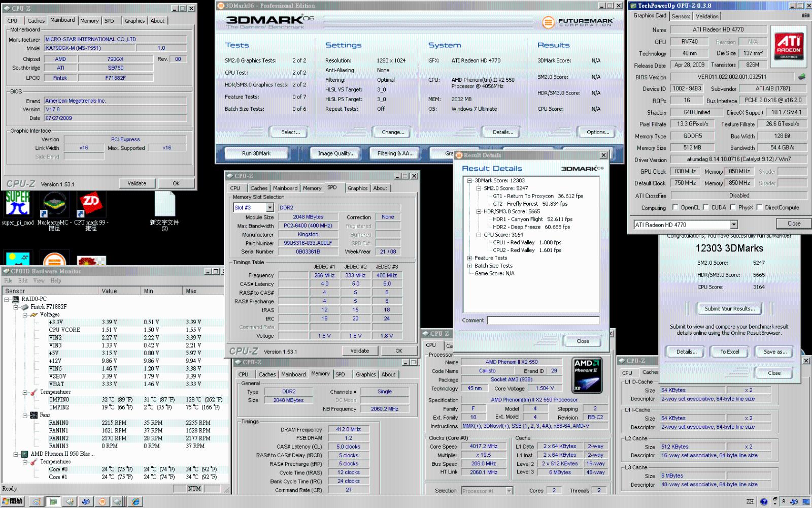The image size is (812, 508).
Task: Click the GPU-Z screenshot camera icon
Action: pyautogui.click(x=805, y=16)
